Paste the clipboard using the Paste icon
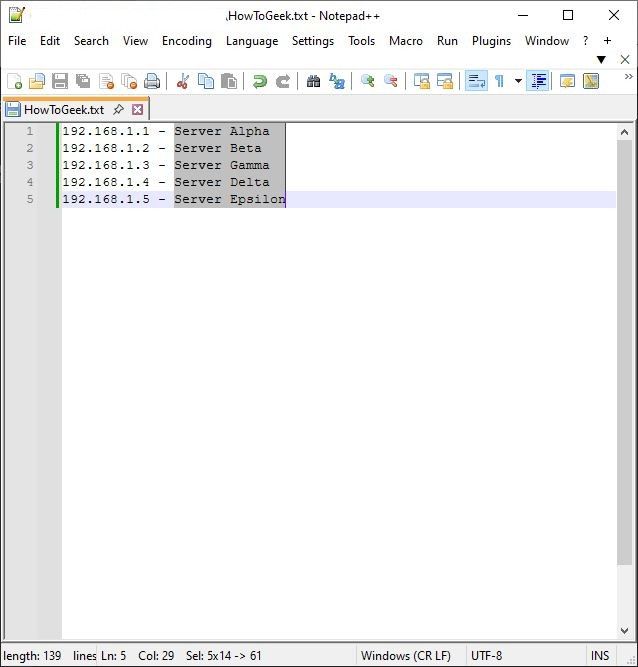Image resolution: width=638 pixels, height=667 pixels. pyautogui.click(x=229, y=81)
